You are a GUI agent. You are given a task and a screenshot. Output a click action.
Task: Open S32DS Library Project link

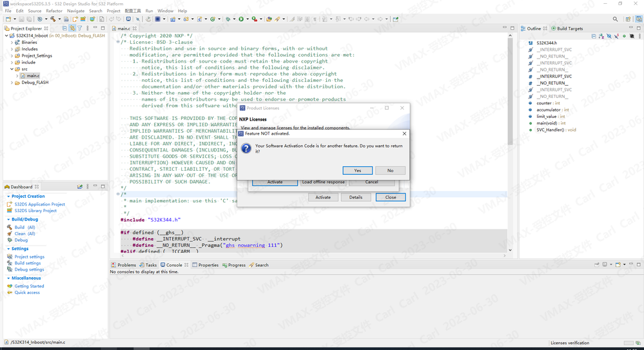point(35,210)
